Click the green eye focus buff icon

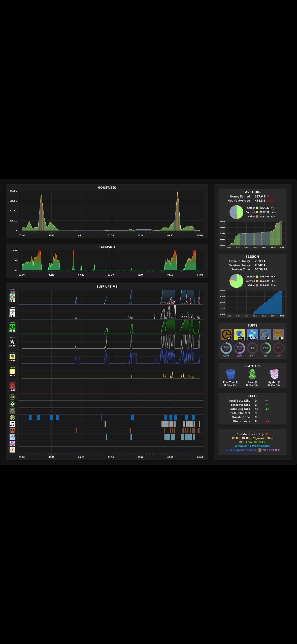click(x=12, y=327)
